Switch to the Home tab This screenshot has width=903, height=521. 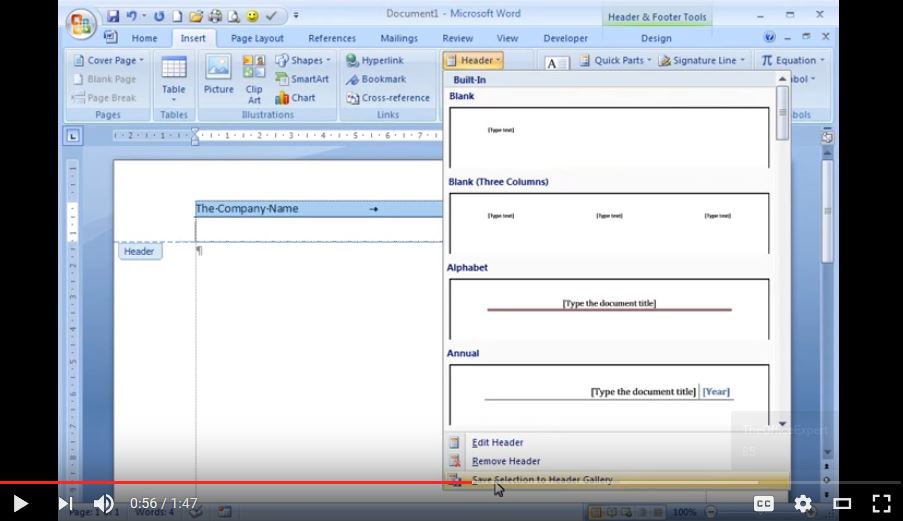[144, 39]
